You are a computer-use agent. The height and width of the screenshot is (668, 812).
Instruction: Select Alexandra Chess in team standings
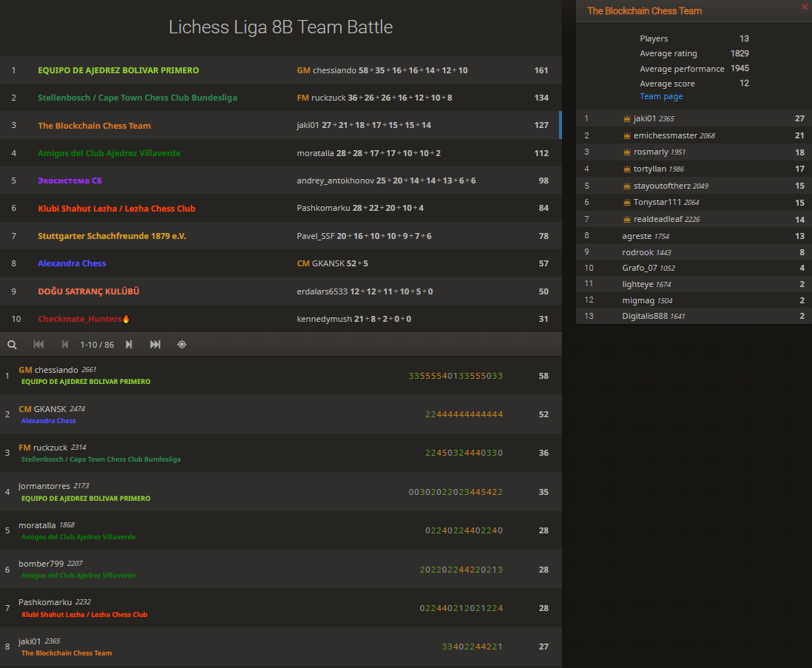point(72,263)
